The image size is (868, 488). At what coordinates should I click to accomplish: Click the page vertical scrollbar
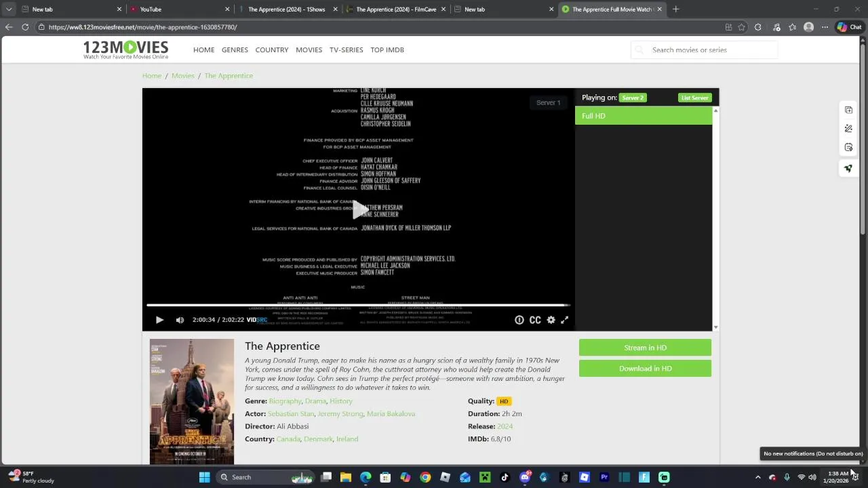click(x=863, y=139)
